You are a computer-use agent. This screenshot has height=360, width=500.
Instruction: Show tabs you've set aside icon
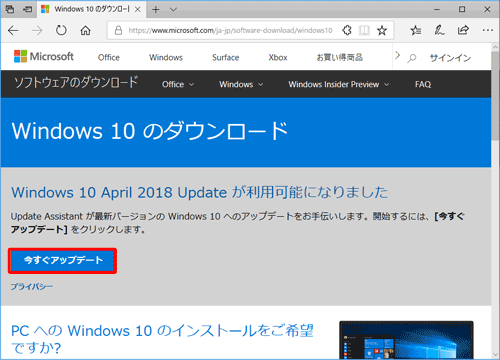(x=10, y=9)
